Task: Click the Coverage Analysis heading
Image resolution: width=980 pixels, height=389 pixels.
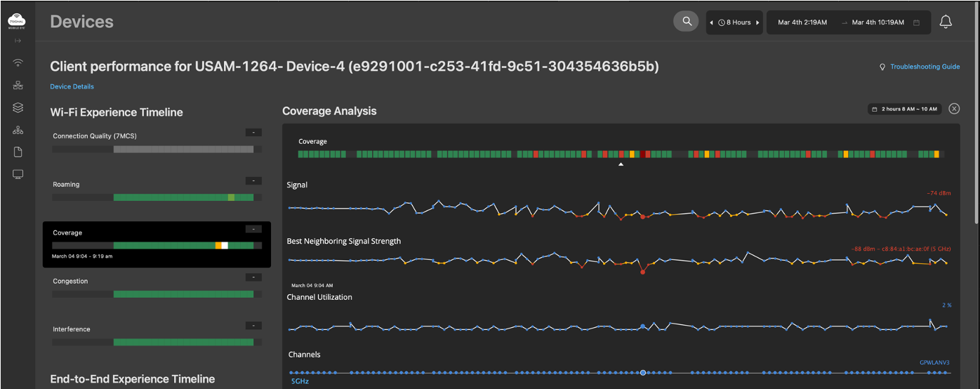Action: click(329, 111)
